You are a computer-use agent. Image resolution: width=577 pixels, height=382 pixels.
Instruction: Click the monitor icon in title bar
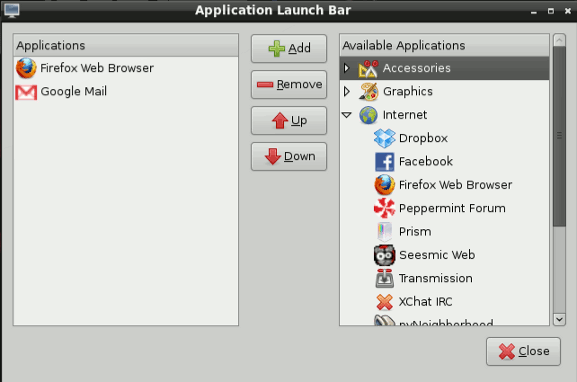(x=12, y=10)
